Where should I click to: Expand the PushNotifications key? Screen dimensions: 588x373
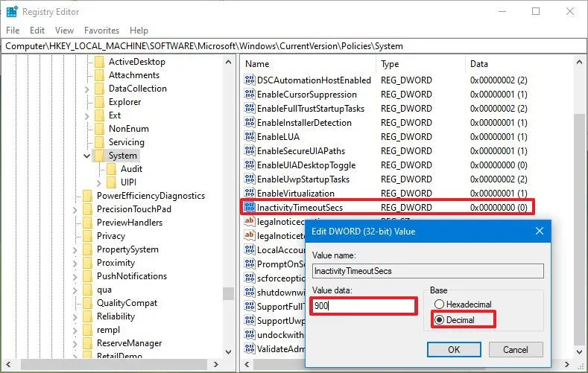(75, 277)
